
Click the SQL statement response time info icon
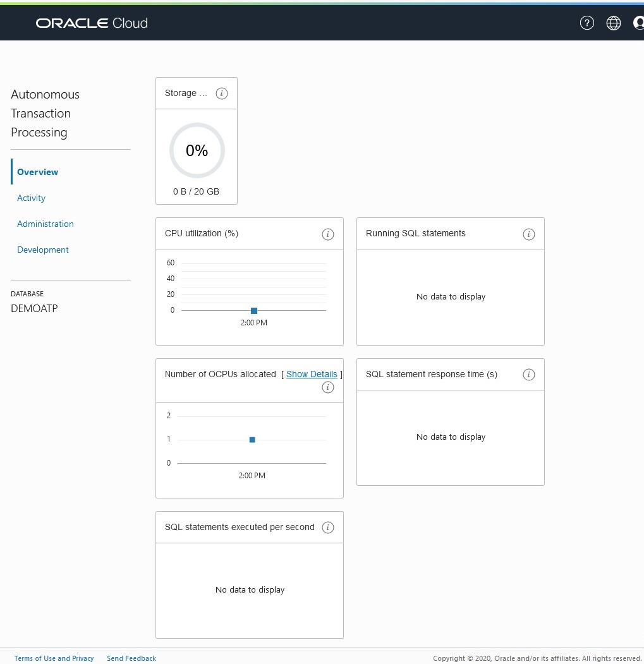pyautogui.click(x=529, y=375)
